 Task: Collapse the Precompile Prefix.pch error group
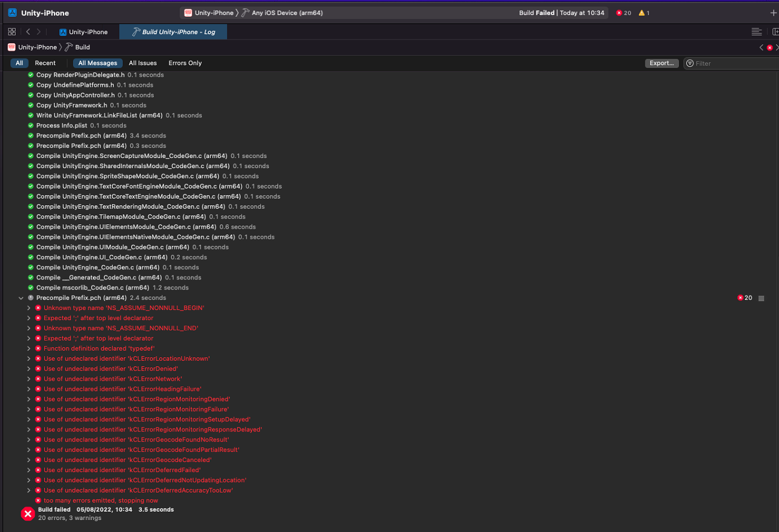(x=21, y=297)
